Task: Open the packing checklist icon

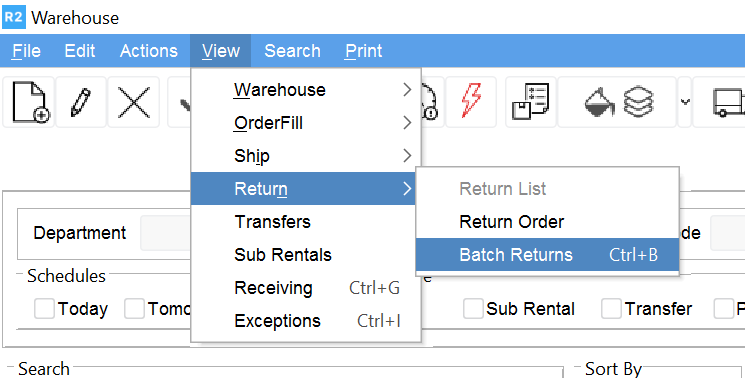Action: (x=531, y=101)
